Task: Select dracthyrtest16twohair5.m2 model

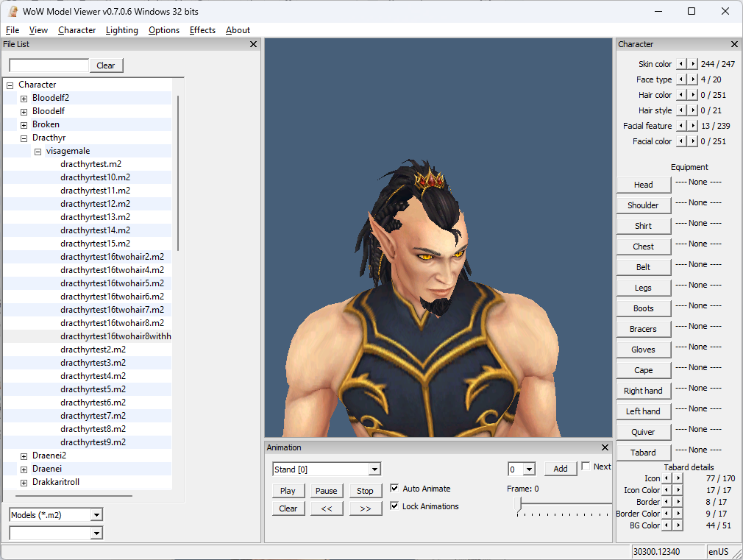Action: (113, 283)
